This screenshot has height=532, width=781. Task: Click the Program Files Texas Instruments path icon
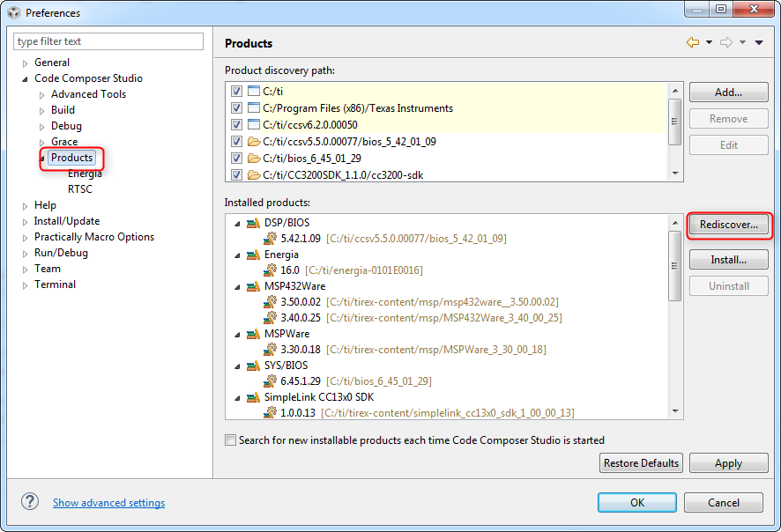[254, 108]
